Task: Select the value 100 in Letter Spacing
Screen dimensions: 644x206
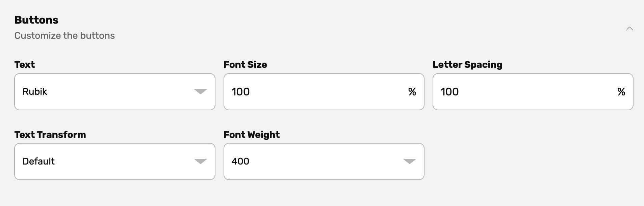Action: (449, 91)
